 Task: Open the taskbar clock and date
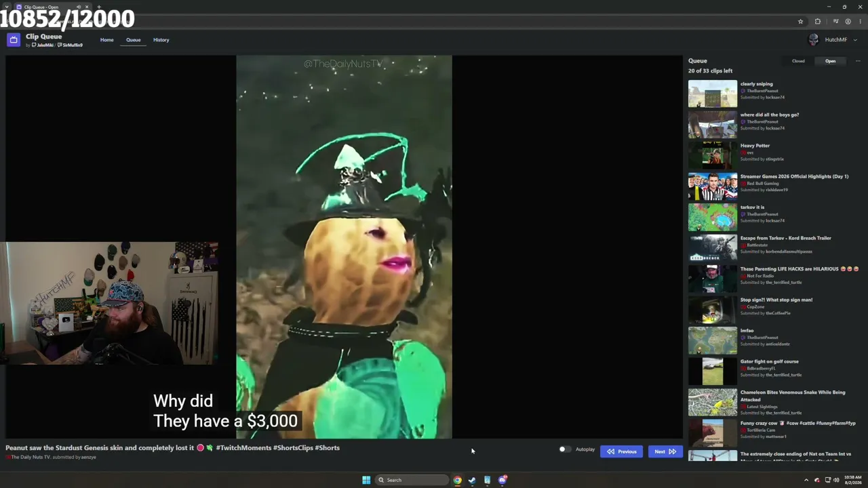pos(852,480)
